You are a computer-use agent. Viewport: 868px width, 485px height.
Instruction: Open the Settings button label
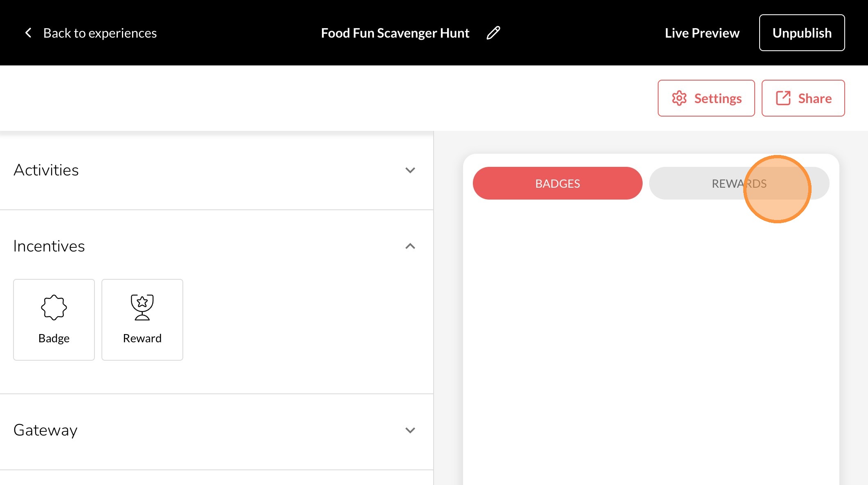[717, 99]
